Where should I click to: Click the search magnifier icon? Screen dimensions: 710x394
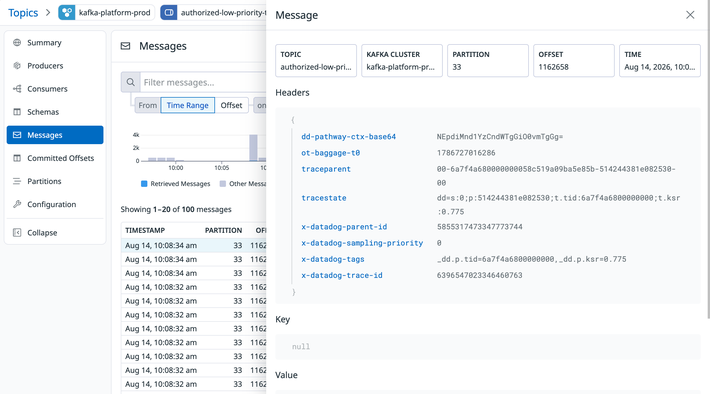[130, 82]
